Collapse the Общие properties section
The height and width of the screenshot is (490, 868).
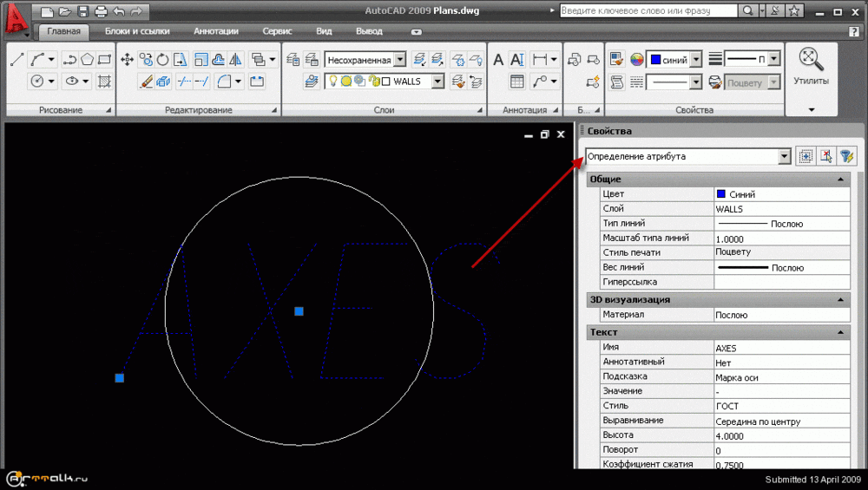pos(840,180)
